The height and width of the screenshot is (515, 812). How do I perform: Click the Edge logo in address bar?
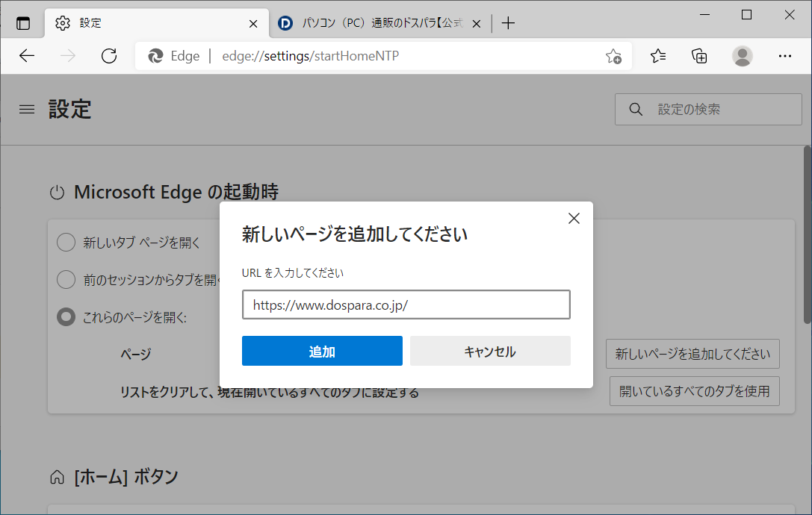[155, 56]
